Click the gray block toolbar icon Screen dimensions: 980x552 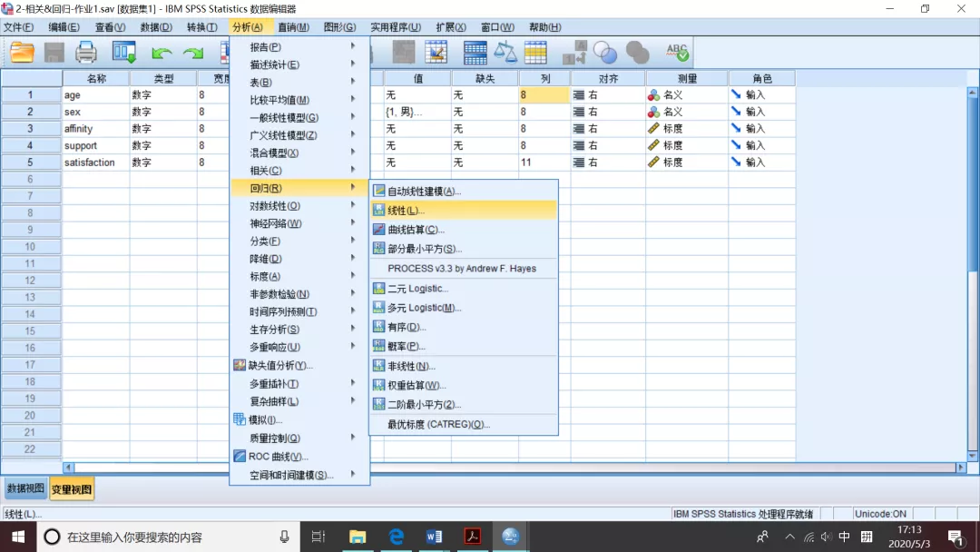pos(404,53)
